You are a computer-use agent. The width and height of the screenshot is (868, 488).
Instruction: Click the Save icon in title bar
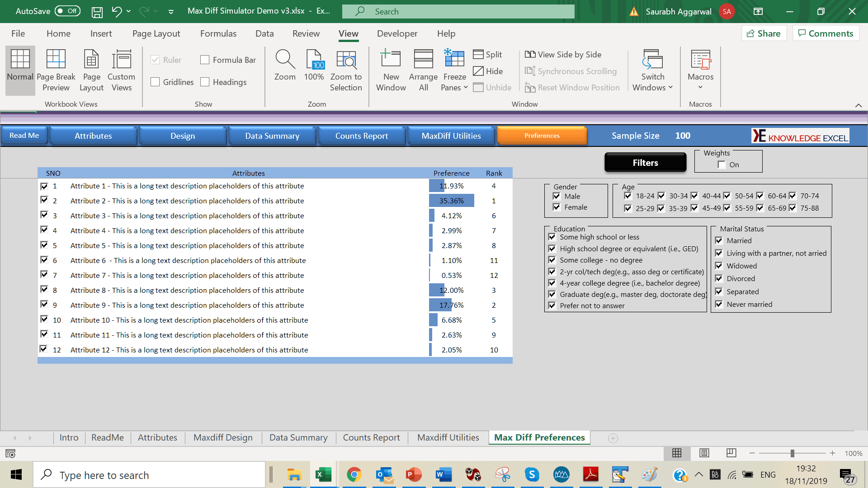click(x=97, y=12)
